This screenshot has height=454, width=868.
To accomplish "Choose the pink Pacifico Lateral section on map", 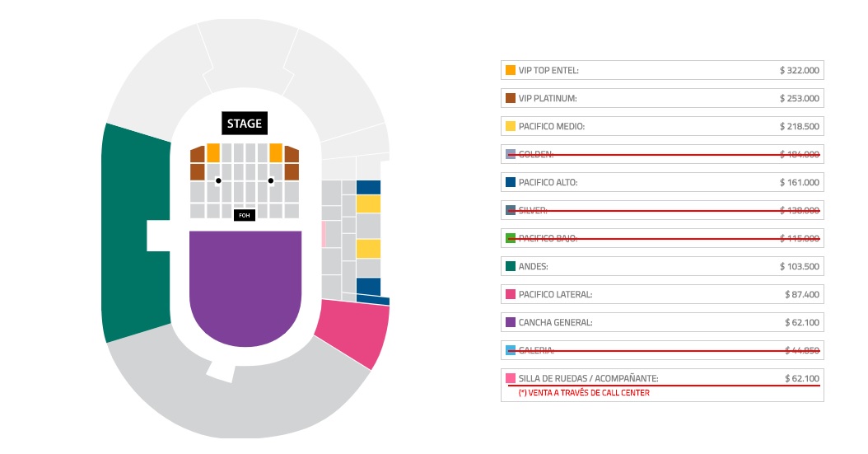I will pos(356,330).
